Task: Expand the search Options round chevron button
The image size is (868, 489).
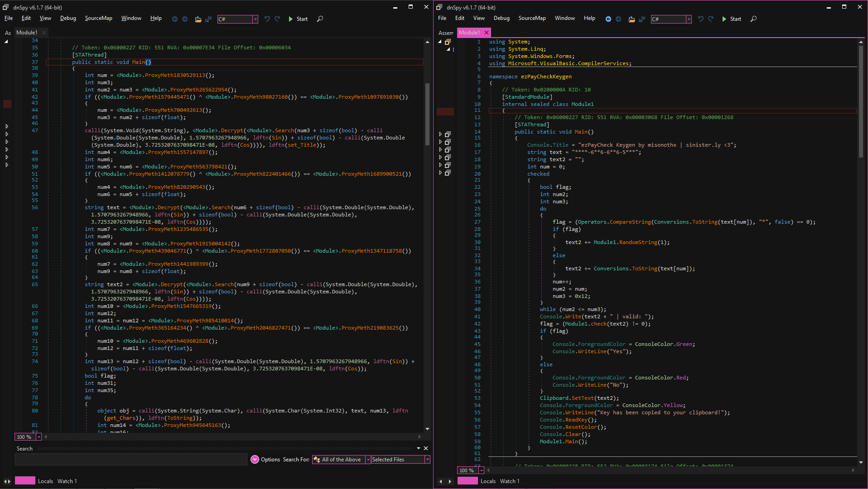Action: [255, 460]
